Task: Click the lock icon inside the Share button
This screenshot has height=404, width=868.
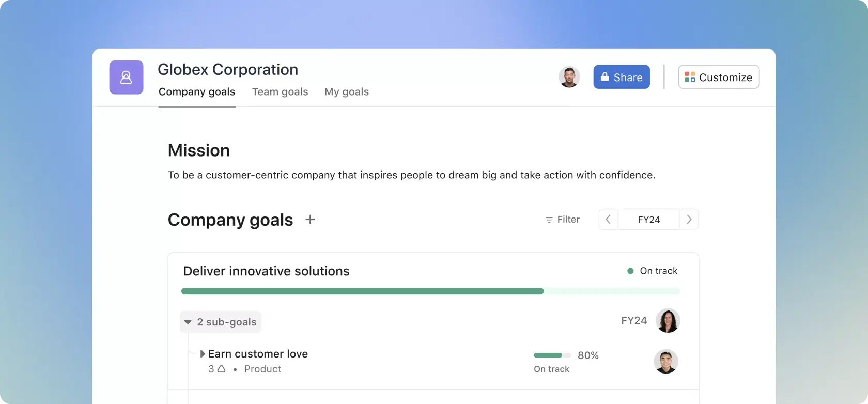Action: click(604, 76)
